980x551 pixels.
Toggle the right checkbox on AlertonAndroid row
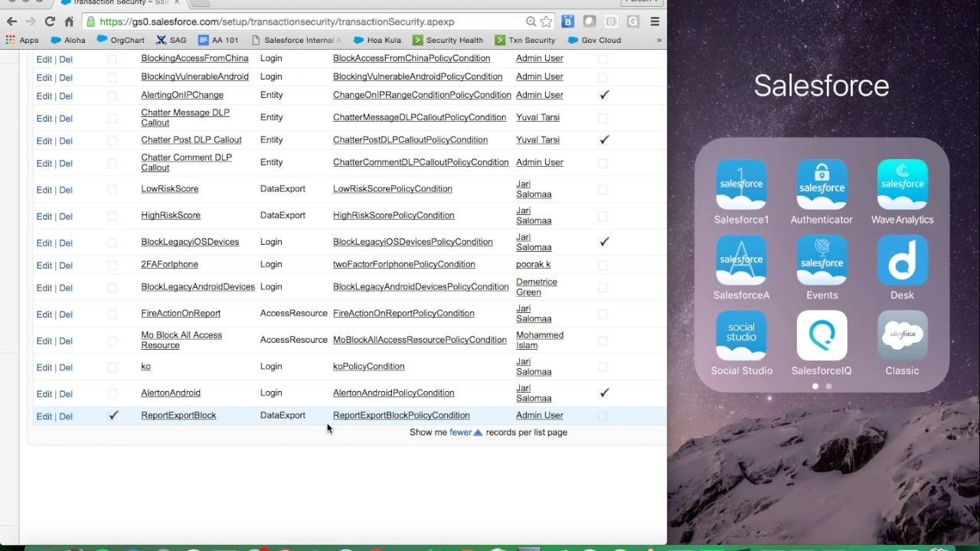click(x=603, y=393)
